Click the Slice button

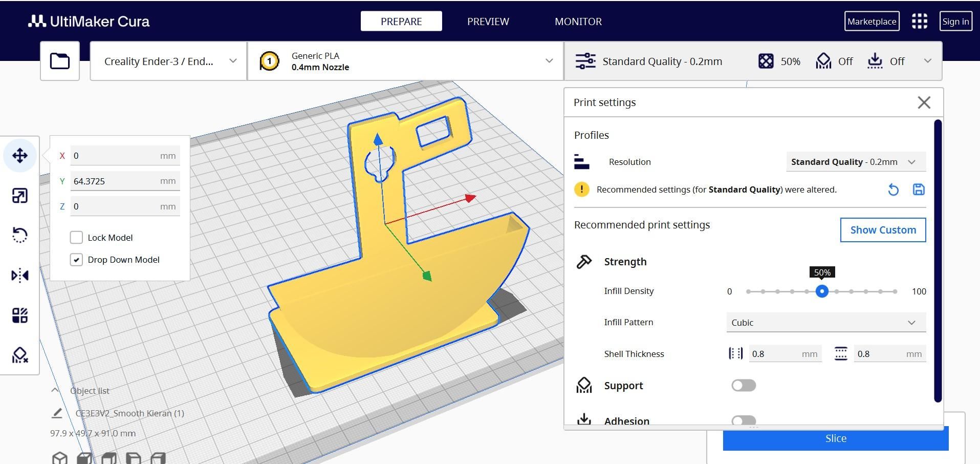pos(836,438)
